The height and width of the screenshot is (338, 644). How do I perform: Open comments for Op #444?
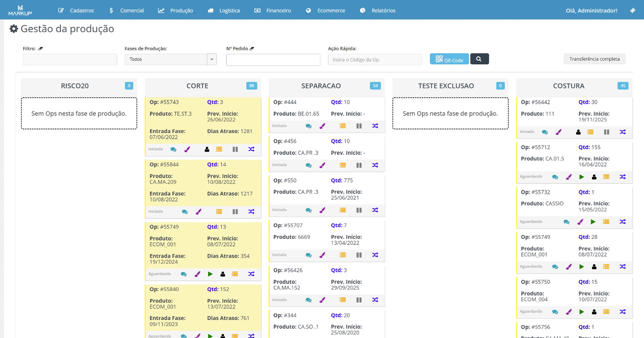tap(309, 126)
